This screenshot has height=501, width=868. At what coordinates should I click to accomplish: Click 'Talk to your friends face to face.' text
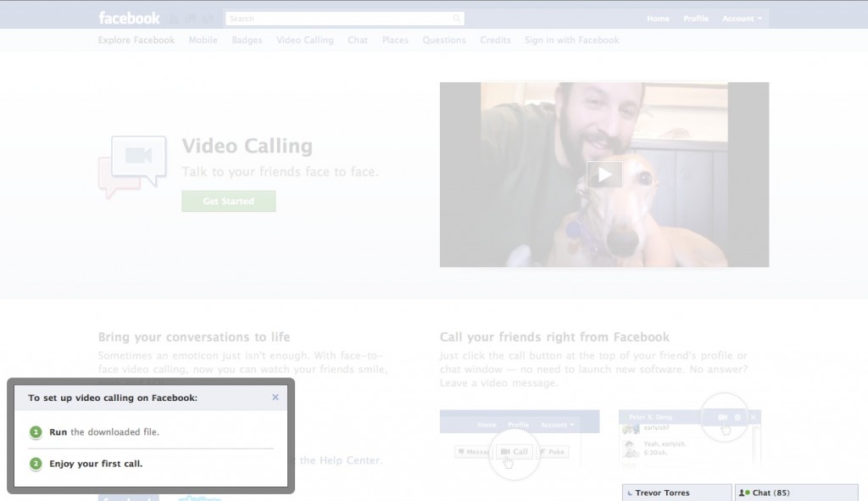[x=280, y=171]
